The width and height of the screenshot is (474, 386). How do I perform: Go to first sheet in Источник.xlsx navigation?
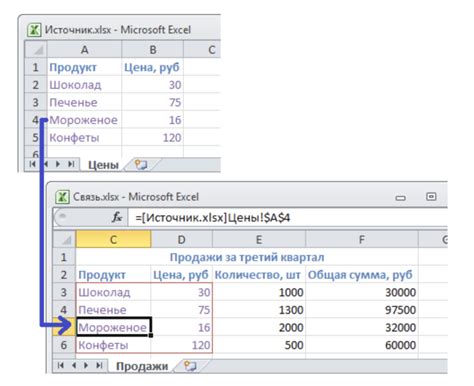coord(32,164)
